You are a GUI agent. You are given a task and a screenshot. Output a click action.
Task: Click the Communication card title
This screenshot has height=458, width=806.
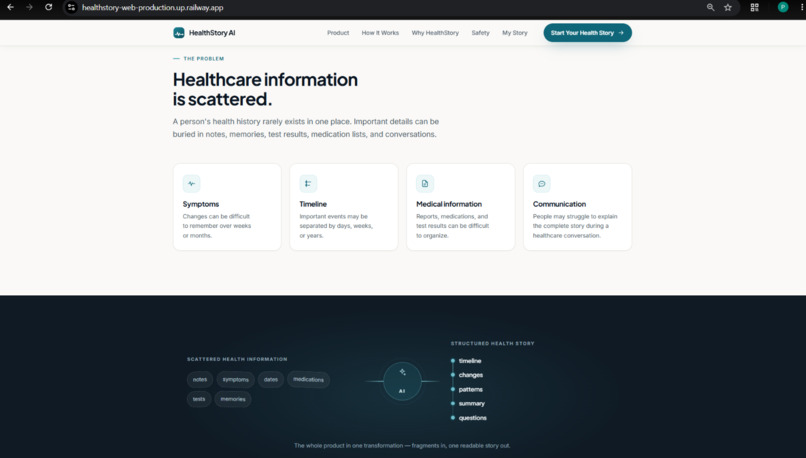click(559, 204)
